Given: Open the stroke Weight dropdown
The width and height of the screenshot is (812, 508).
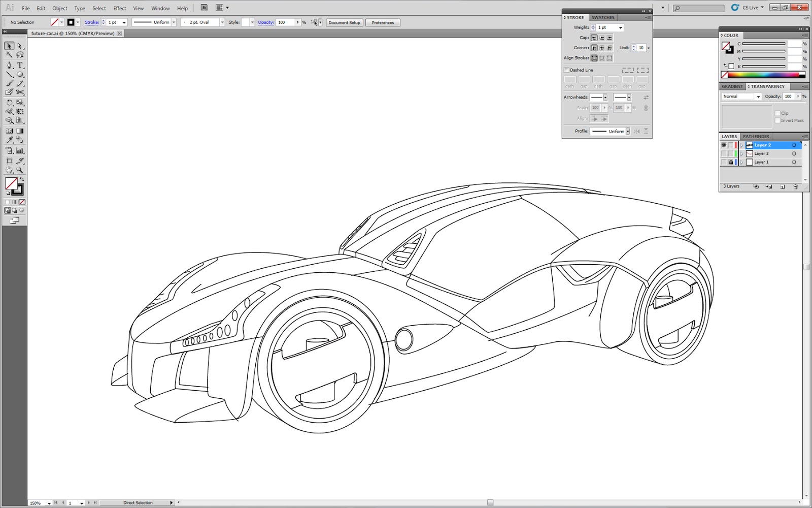Looking at the screenshot, I should 620,27.
